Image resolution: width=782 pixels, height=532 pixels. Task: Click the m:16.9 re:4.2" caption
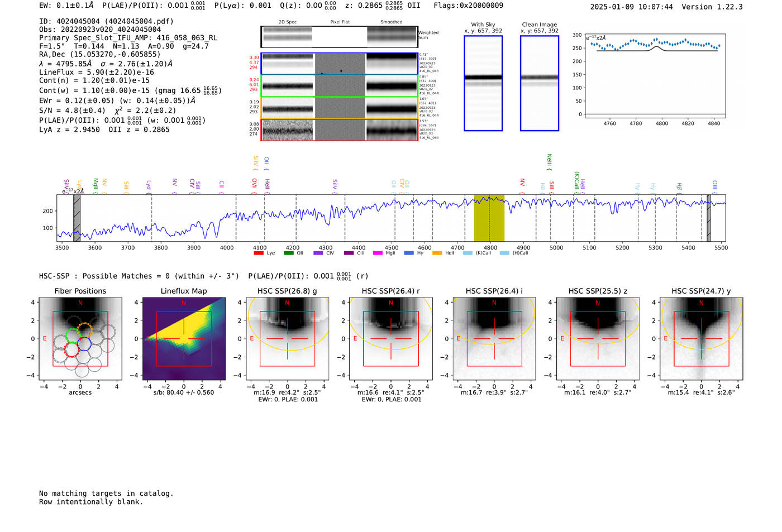(287, 392)
